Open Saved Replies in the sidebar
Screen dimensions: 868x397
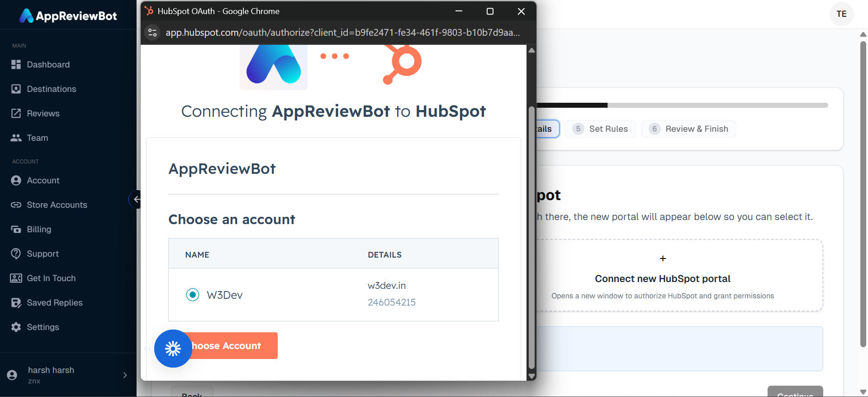pyautogui.click(x=55, y=303)
